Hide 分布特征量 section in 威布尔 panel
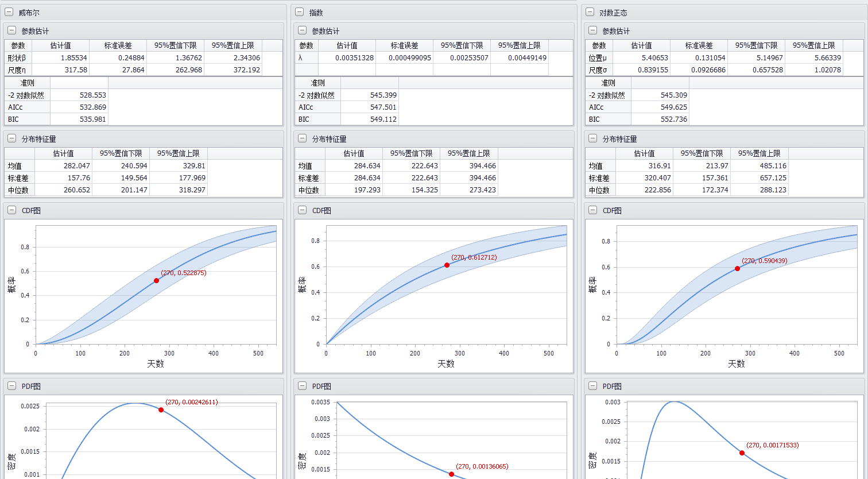The image size is (868, 479). (11, 139)
